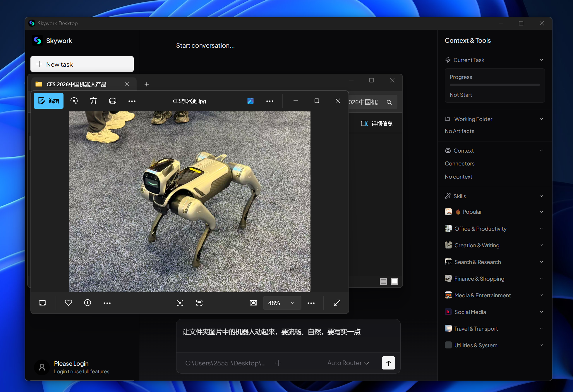Image resolution: width=573 pixels, height=392 pixels.
Task: Click the scan text icon below the image
Action: (199, 303)
